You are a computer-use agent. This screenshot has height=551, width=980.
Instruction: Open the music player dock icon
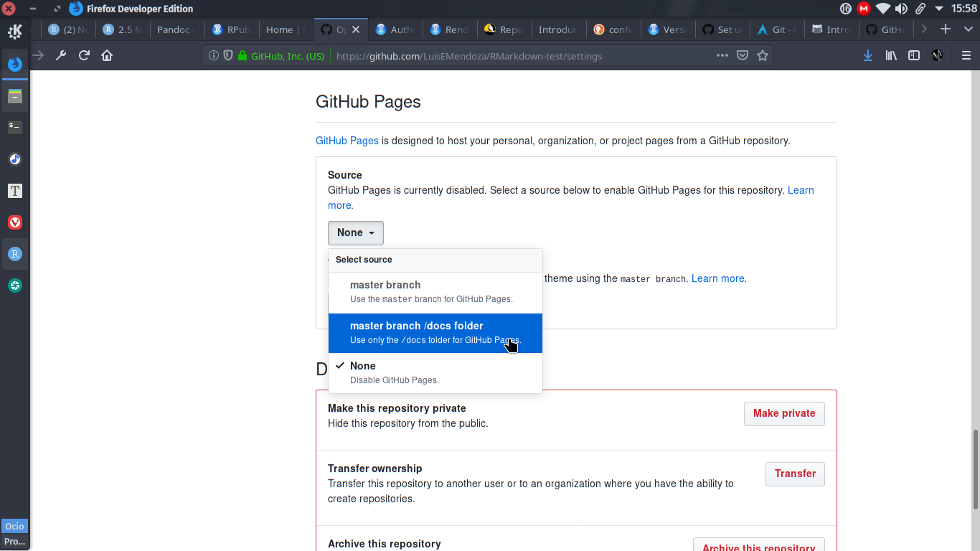coord(15,159)
